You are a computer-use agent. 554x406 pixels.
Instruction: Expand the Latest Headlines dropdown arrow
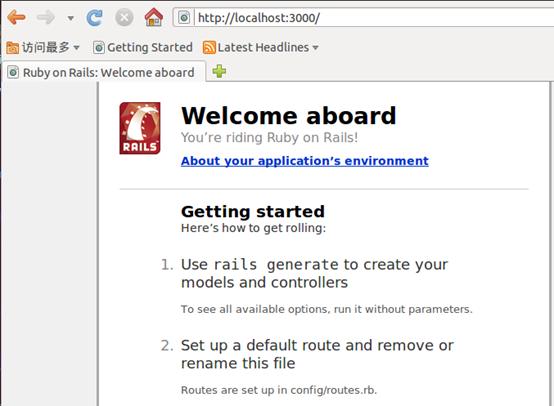pyautogui.click(x=315, y=47)
